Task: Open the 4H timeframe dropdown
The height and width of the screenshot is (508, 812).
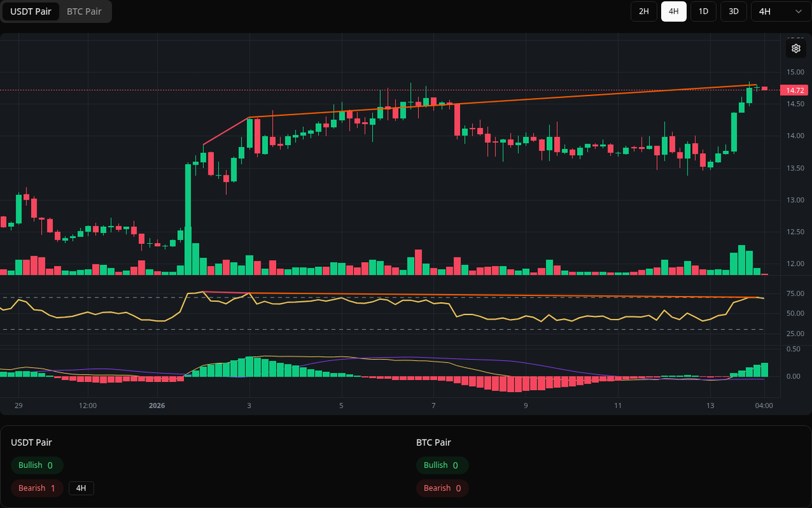Action: pyautogui.click(x=778, y=11)
